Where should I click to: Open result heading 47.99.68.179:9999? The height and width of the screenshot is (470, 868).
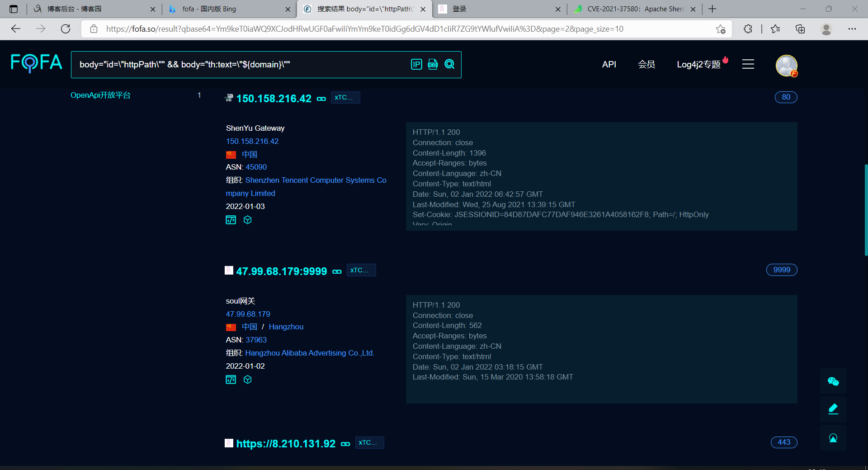click(281, 271)
